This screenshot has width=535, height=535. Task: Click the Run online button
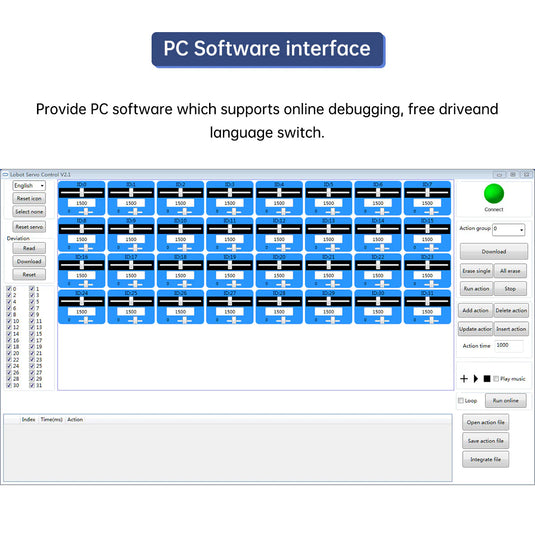point(506,401)
